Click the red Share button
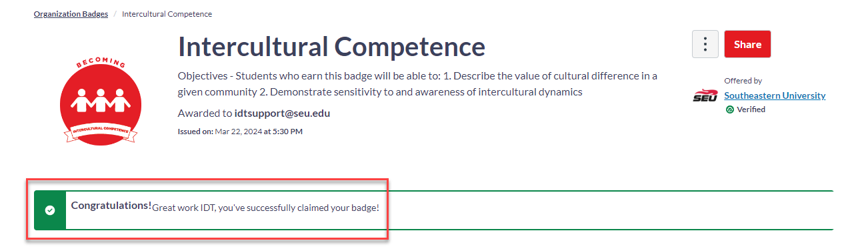Image resolution: width=868 pixels, height=247 pixels. pyautogui.click(x=747, y=44)
